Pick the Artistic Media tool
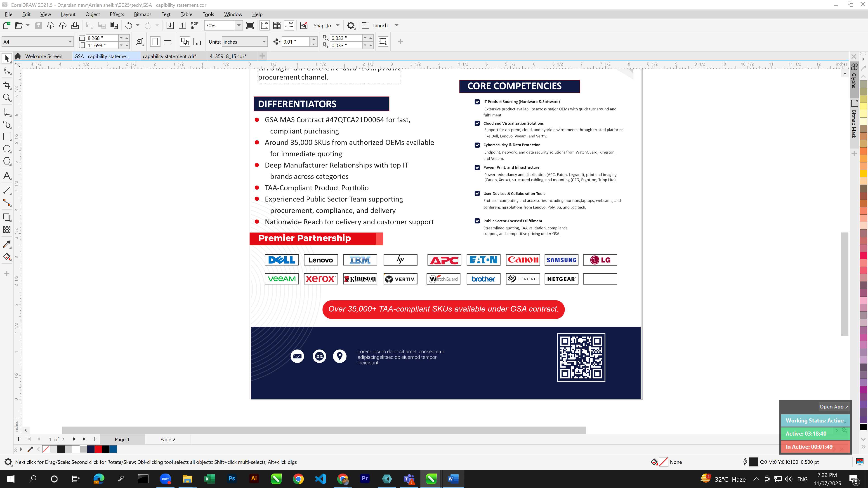The height and width of the screenshot is (488, 868). point(7,125)
